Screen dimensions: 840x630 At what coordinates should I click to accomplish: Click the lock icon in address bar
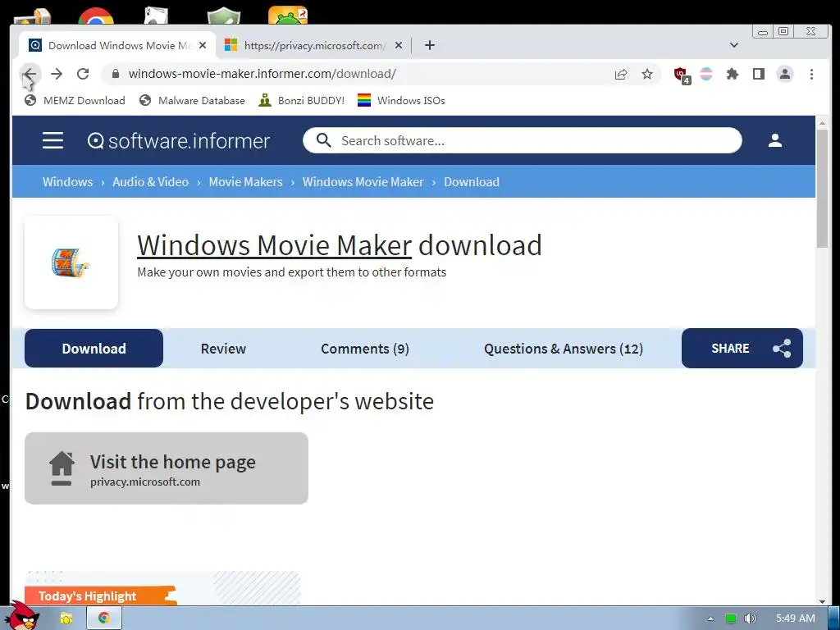115,74
